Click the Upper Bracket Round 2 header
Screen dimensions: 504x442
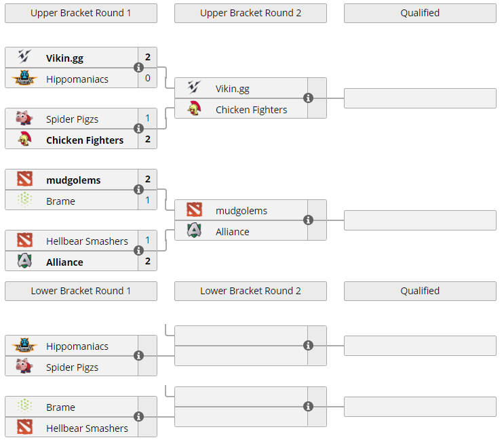click(250, 13)
